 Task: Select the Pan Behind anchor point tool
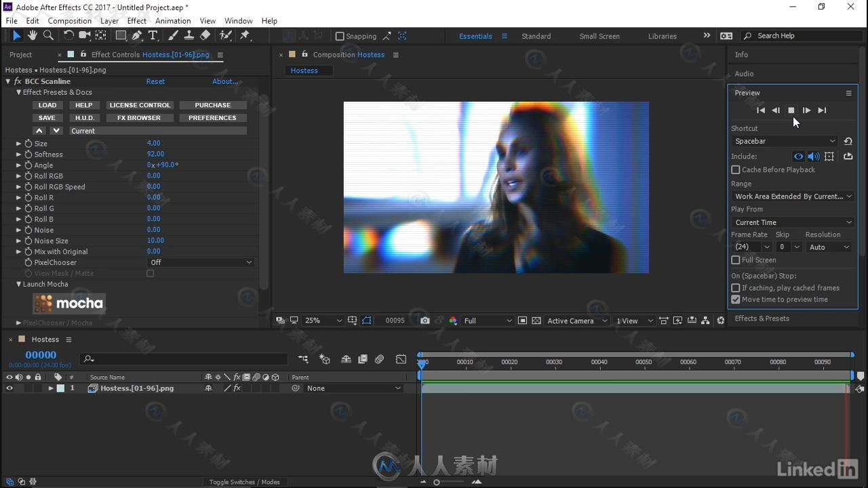[x=100, y=35]
